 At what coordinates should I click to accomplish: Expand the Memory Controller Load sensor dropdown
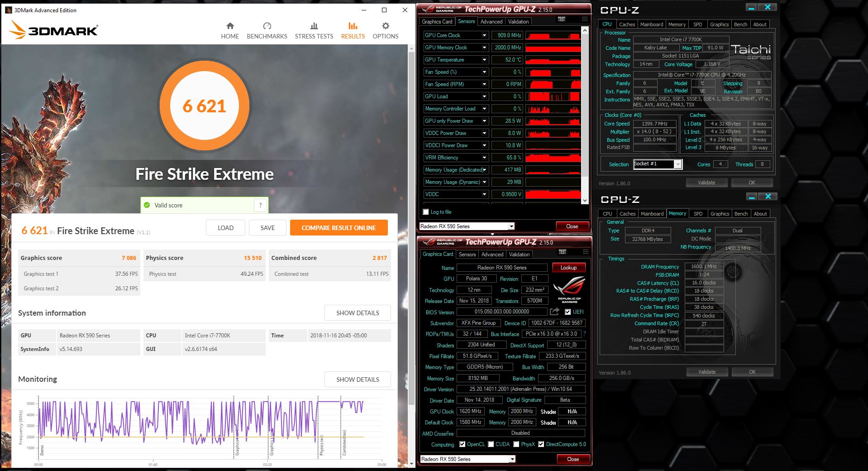coord(484,109)
